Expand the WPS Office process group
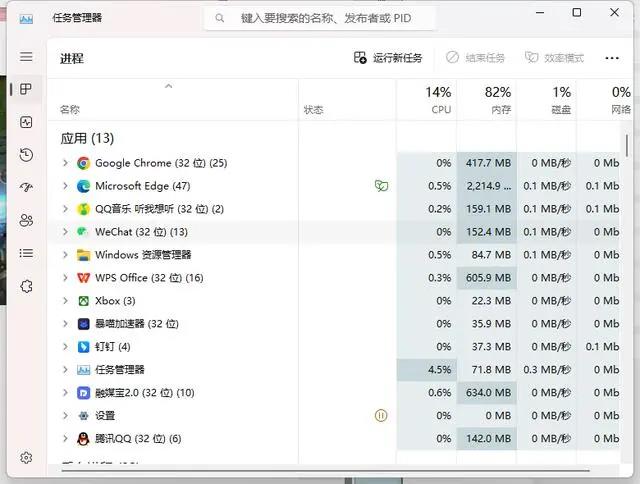The height and width of the screenshot is (484, 640). tap(65, 278)
